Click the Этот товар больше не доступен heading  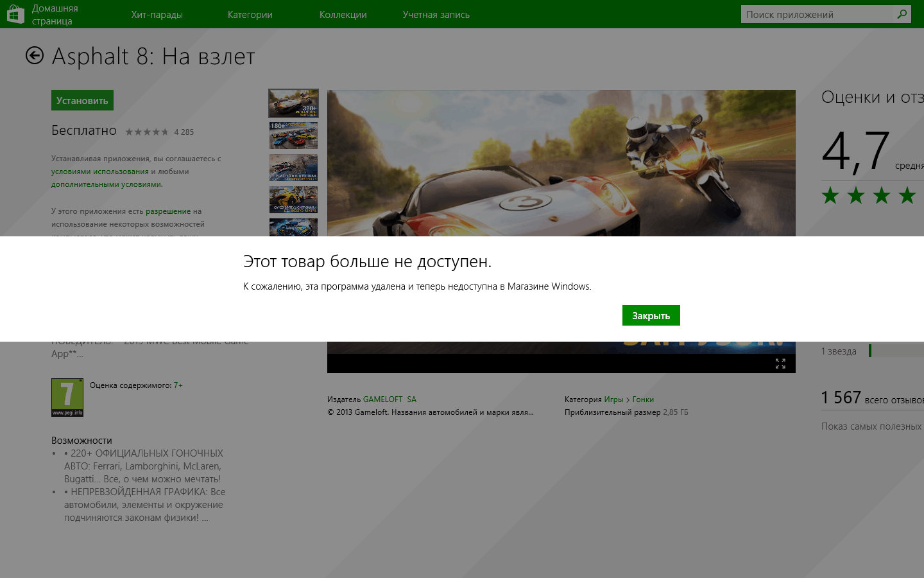click(367, 261)
